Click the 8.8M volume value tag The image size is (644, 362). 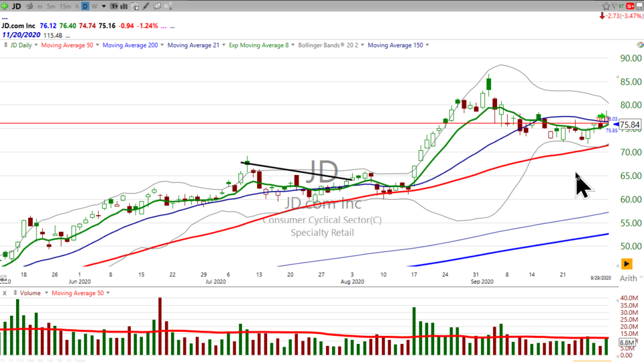pyautogui.click(x=627, y=343)
